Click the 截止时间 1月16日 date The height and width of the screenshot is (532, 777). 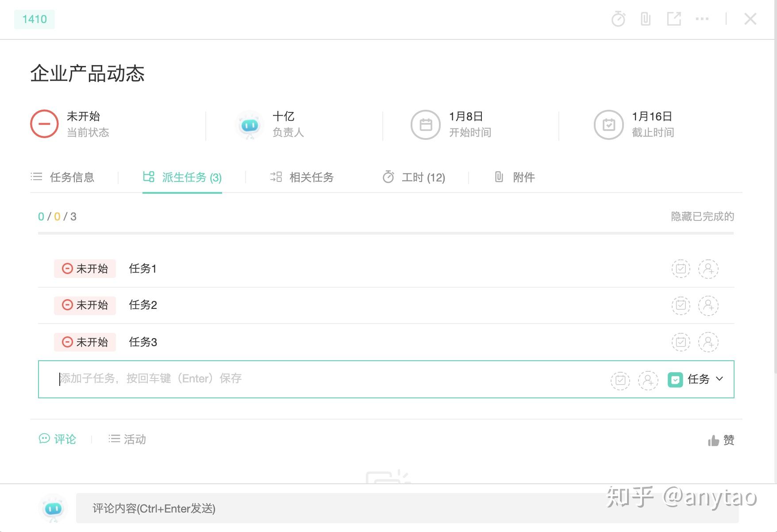click(652, 117)
